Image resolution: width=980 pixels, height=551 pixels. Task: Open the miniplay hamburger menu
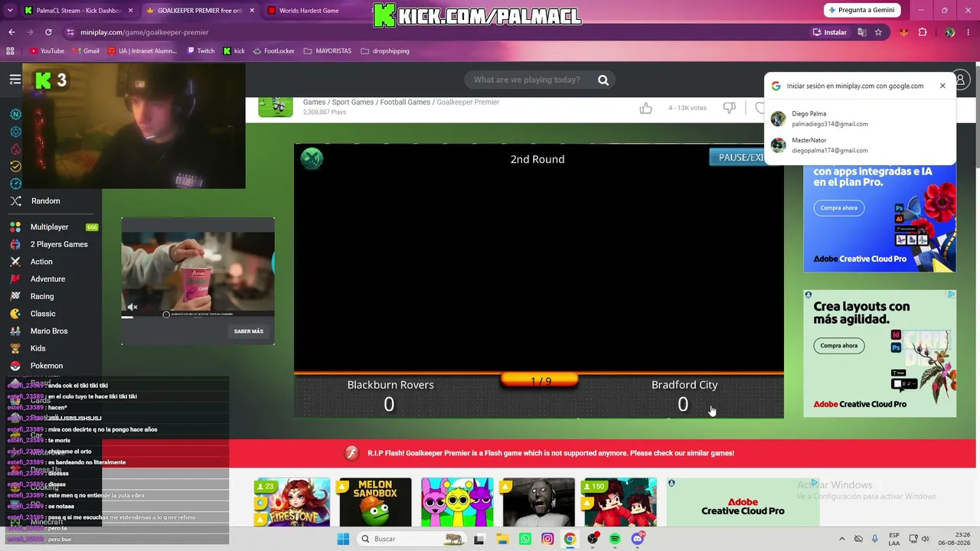point(15,80)
